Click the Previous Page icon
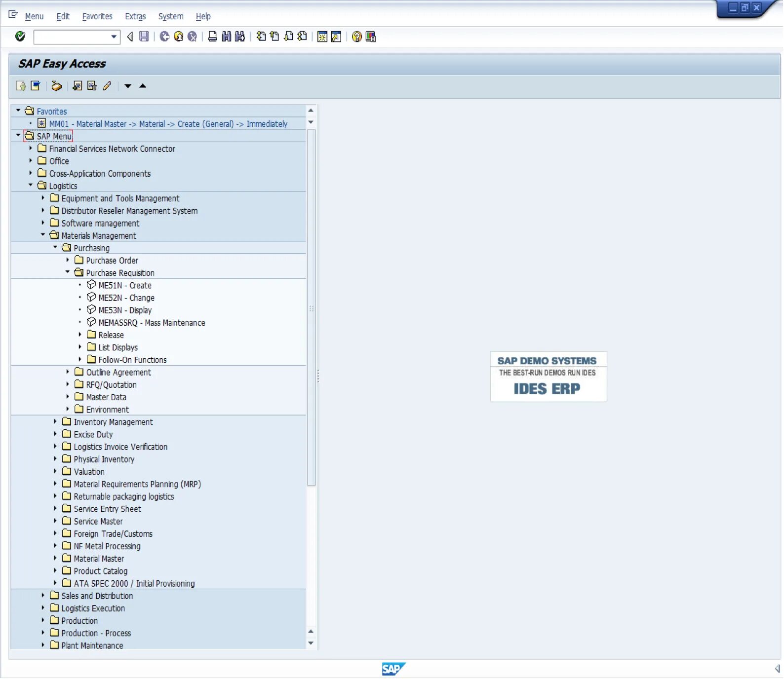This screenshot has width=784, height=679. pos(274,37)
